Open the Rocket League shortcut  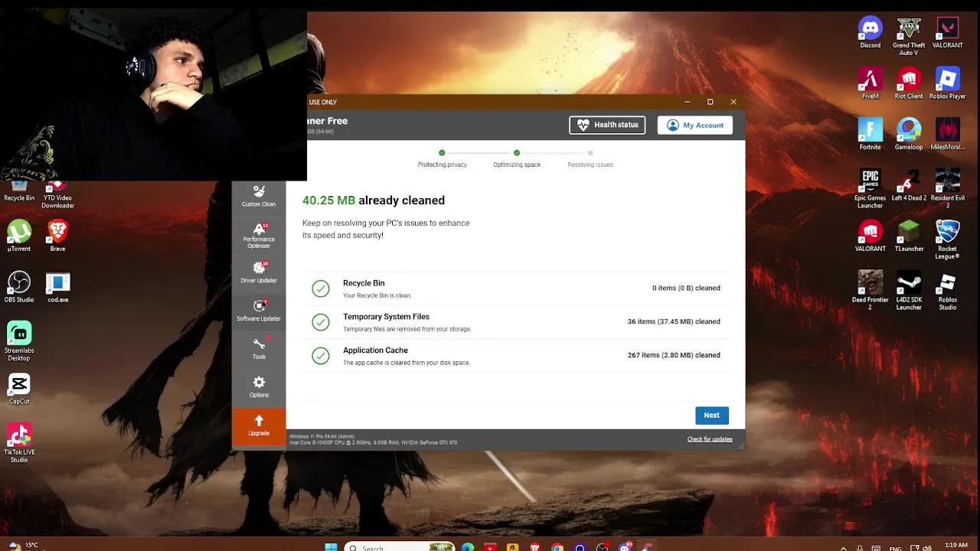point(948,240)
